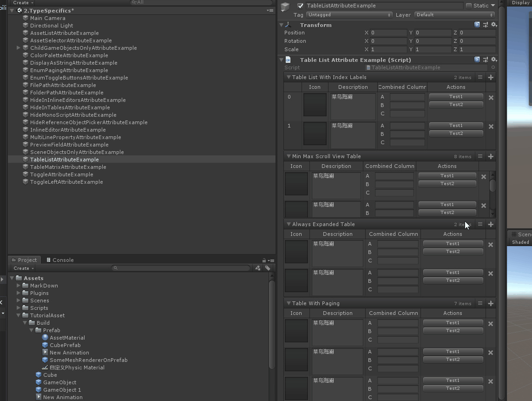The width and height of the screenshot is (532, 401).
Task: Click the script object picker circle icon
Action: pyautogui.click(x=493, y=67)
